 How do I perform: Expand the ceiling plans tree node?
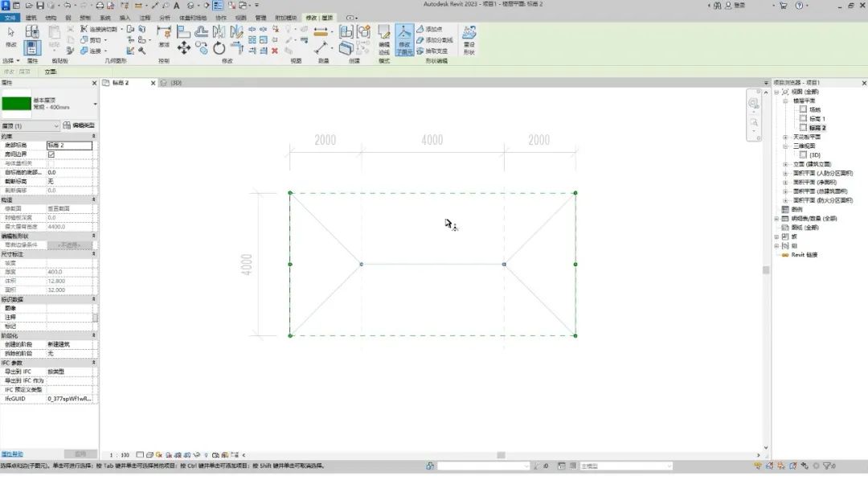pos(785,138)
